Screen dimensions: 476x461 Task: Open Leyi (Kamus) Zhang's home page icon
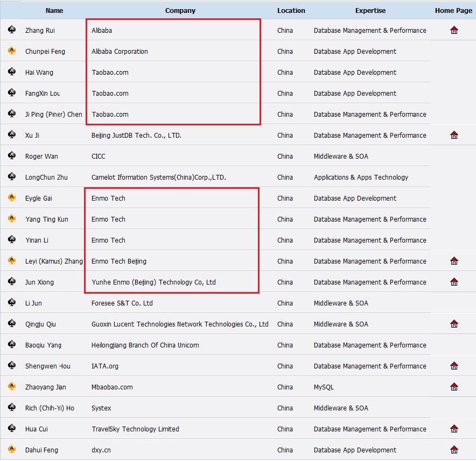pyautogui.click(x=454, y=261)
